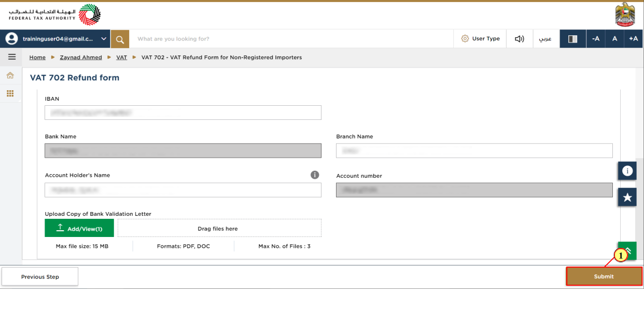This screenshot has height=336, width=644.
Task: Navigate to Home breadcrumb
Action: coord(37,58)
